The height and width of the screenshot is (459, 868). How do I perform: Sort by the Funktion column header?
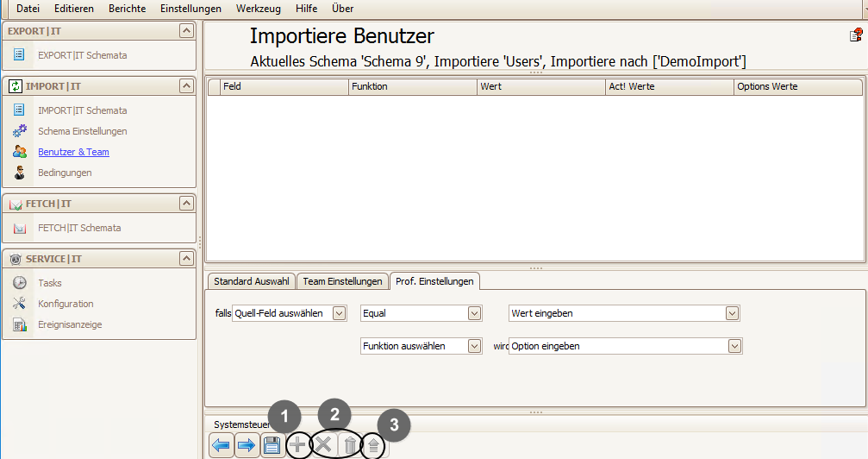(412, 86)
